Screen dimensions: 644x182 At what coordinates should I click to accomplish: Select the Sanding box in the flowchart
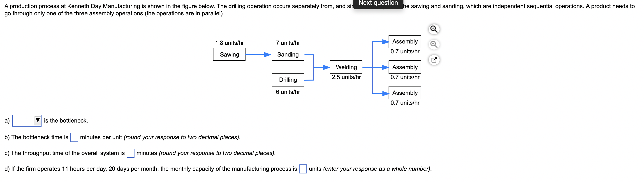point(287,55)
